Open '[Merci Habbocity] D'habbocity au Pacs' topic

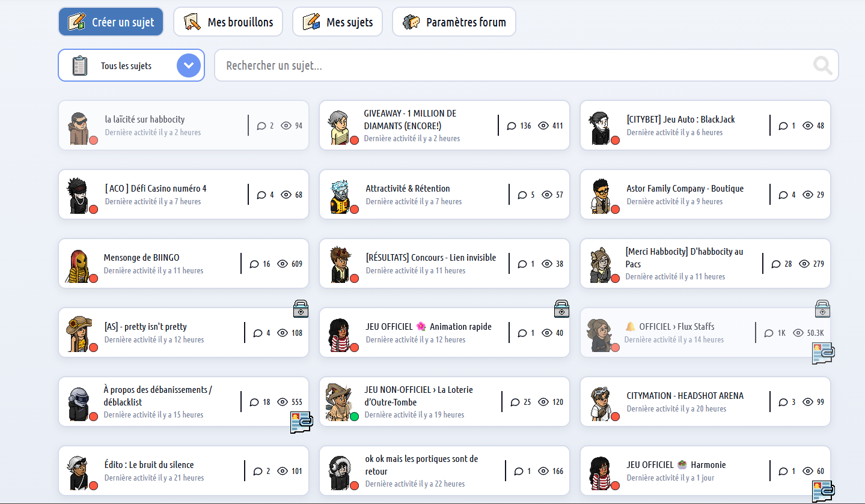click(x=705, y=263)
